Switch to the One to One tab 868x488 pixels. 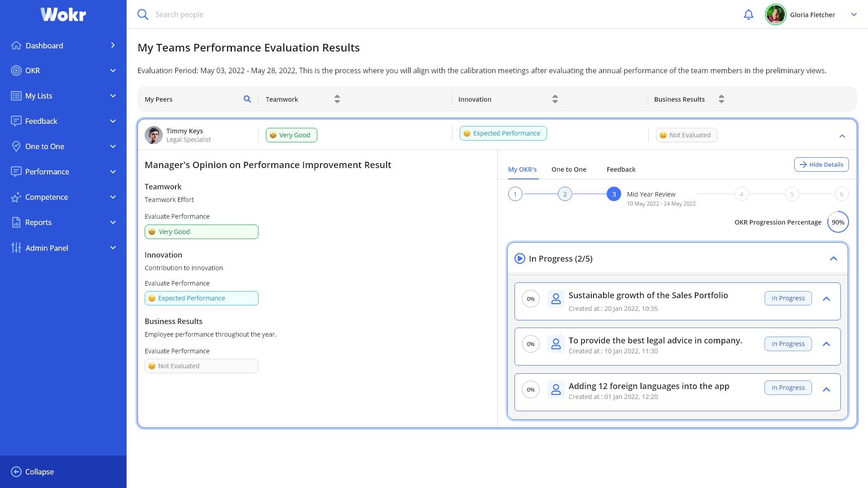click(x=569, y=169)
